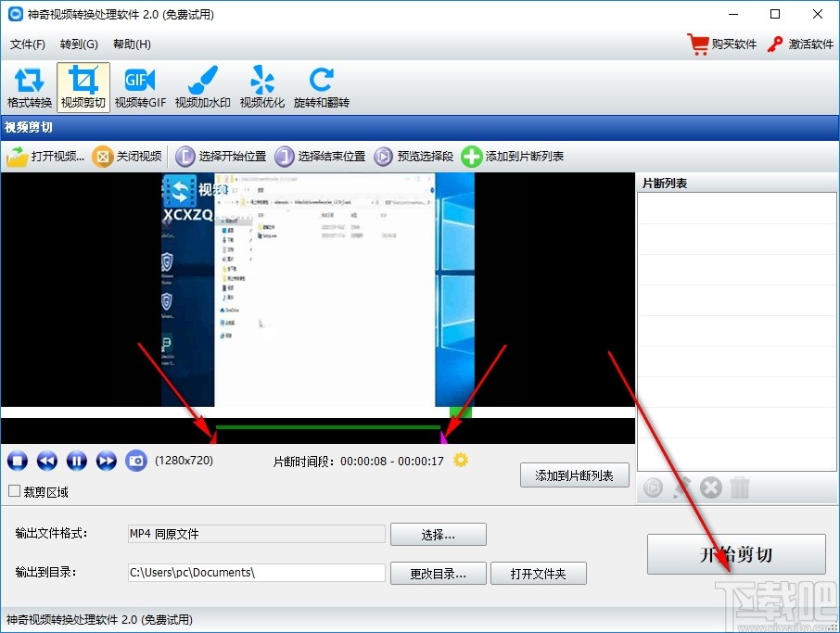The height and width of the screenshot is (633, 840).
Task: Click the 开始剪切 start cutting button
Action: (736, 554)
